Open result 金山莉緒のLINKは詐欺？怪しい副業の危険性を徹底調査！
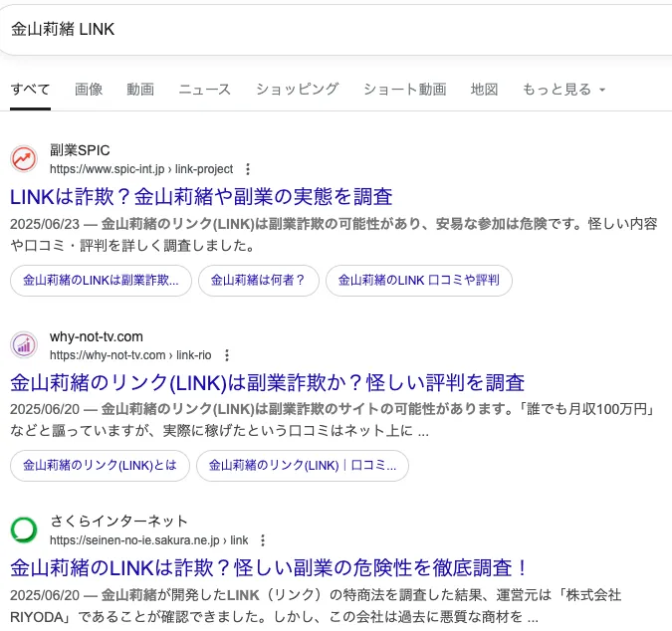The width and height of the screenshot is (672, 631). coord(268,568)
